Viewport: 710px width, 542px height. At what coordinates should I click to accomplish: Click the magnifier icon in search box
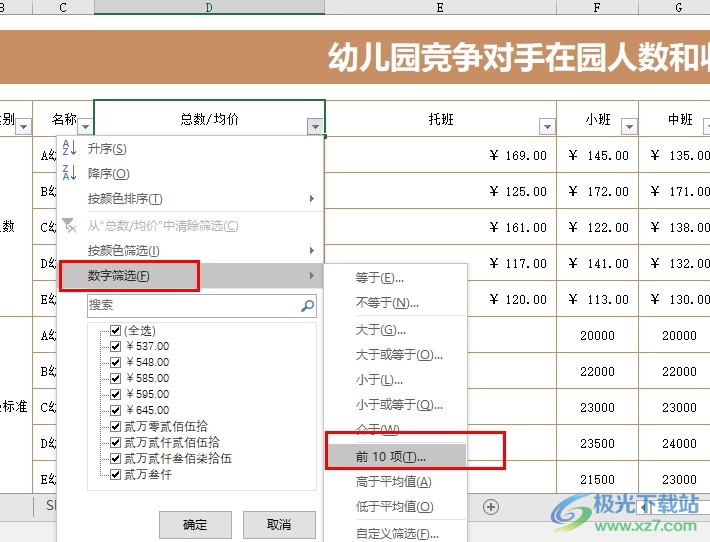click(x=307, y=306)
